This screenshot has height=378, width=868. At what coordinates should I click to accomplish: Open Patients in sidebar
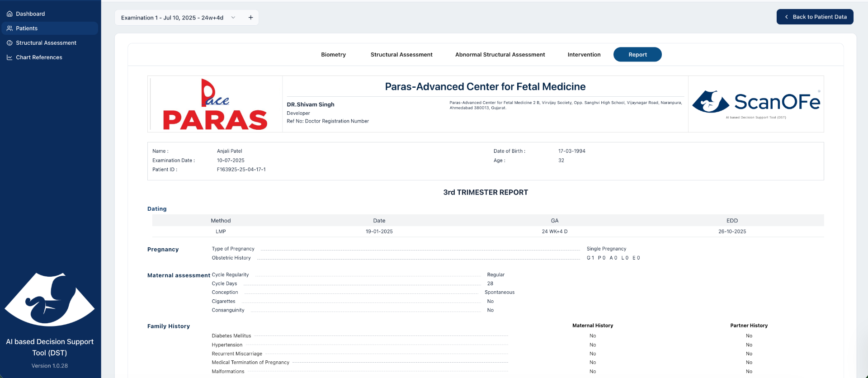(50, 28)
